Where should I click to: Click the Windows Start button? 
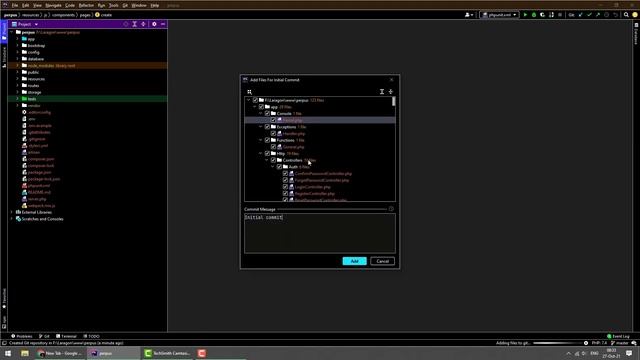coord(8,353)
